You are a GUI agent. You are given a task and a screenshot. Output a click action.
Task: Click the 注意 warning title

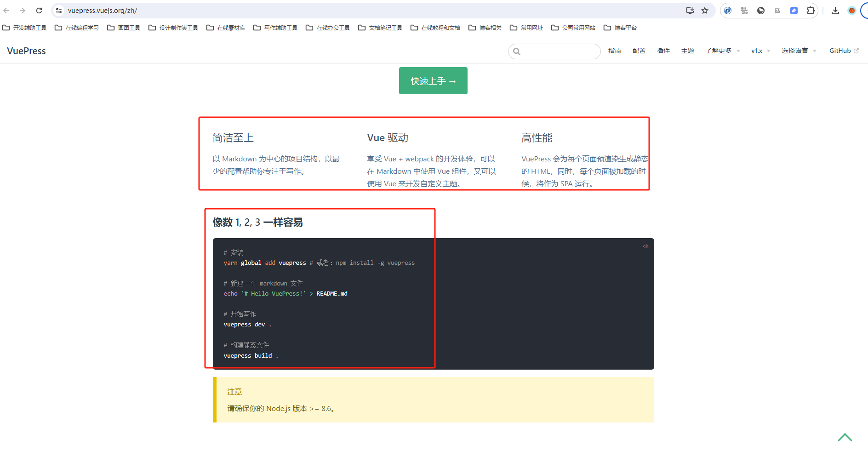tap(234, 392)
